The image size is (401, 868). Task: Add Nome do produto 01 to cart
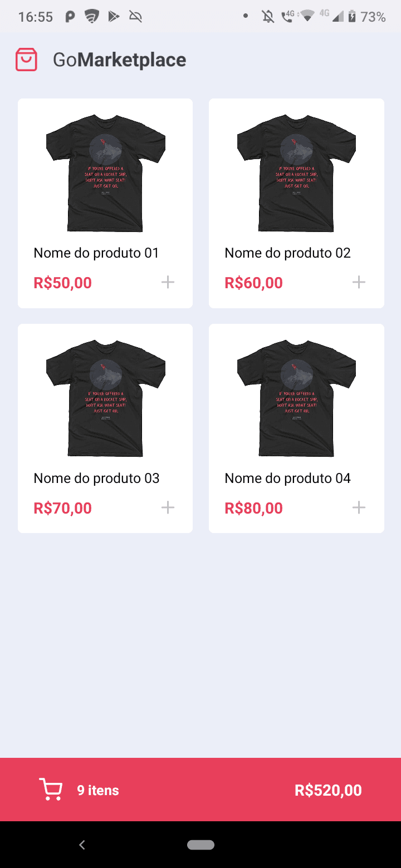[x=168, y=282]
